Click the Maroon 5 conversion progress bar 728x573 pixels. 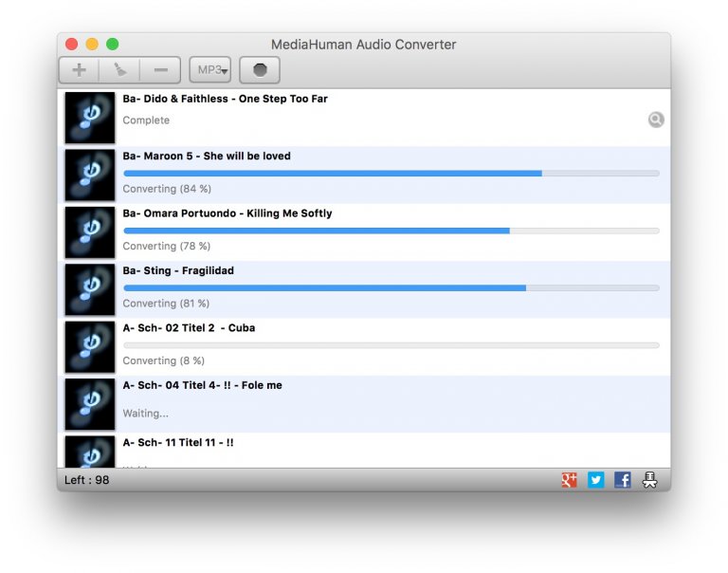click(391, 174)
